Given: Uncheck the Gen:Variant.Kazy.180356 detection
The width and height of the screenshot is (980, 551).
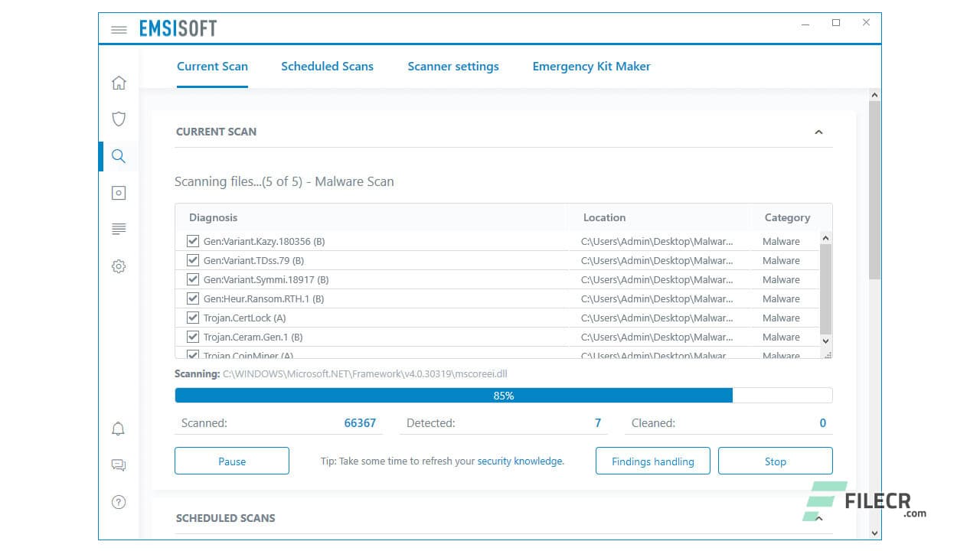Looking at the screenshot, I should point(193,240).
